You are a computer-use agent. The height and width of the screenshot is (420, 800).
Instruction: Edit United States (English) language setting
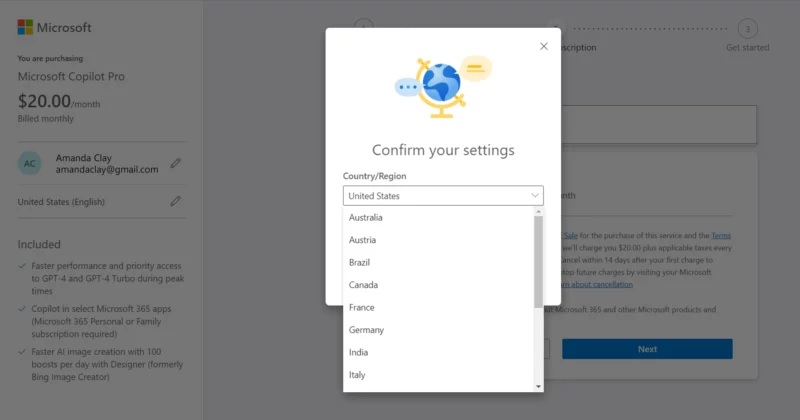(176, 202)
